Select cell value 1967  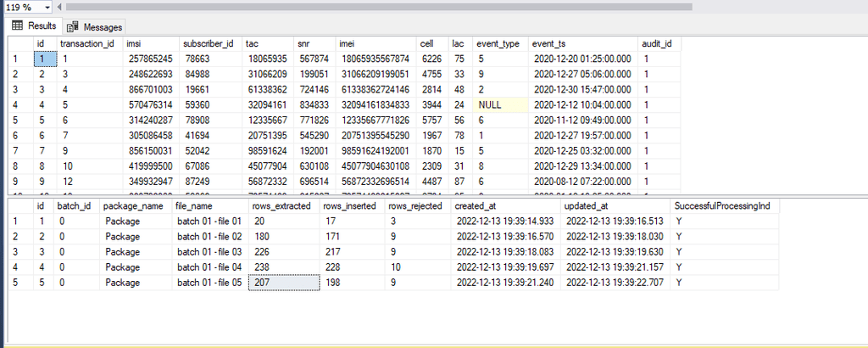click(x=433, y=135)
